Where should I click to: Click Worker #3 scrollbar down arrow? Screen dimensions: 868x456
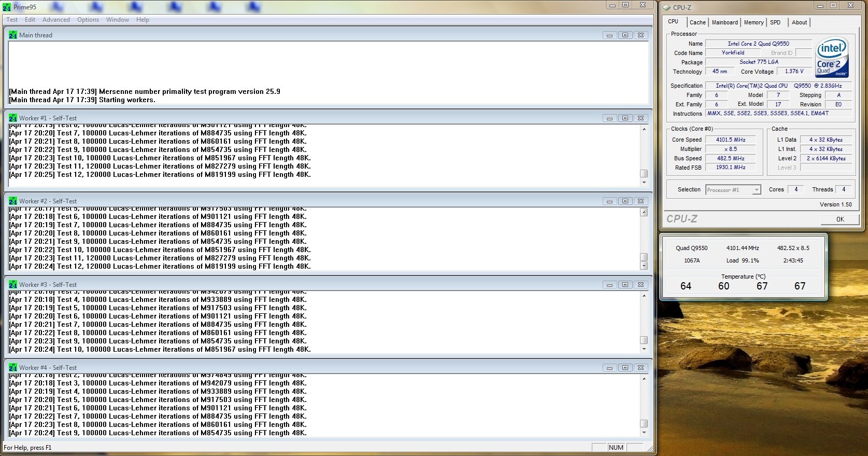pos(644,349)
